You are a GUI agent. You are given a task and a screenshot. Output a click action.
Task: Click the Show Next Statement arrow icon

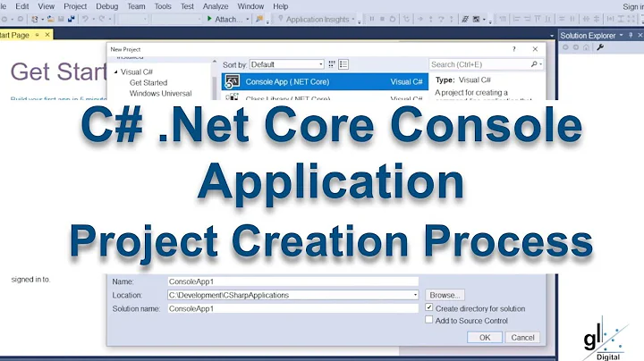(x=420, y=19)
